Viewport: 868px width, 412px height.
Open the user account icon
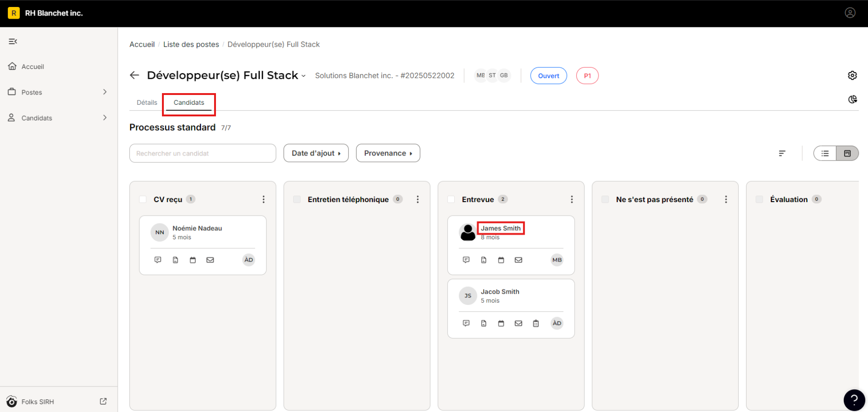coord(850,13)
